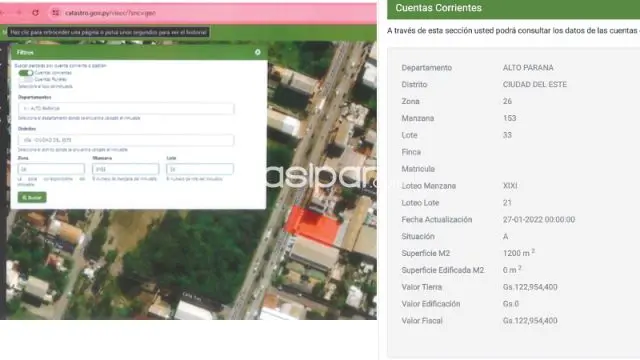Click the Filtros panel title

[25, 52]
